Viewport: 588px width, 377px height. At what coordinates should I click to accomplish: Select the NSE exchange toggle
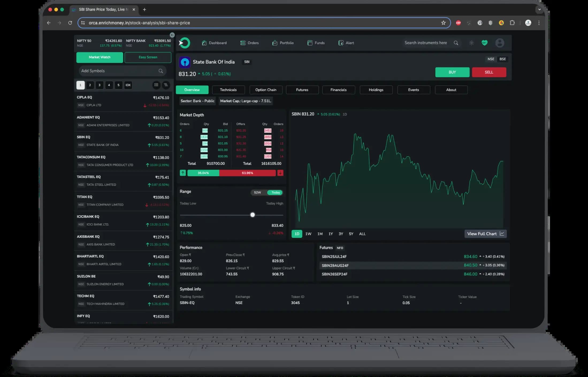tap(491, 59)
